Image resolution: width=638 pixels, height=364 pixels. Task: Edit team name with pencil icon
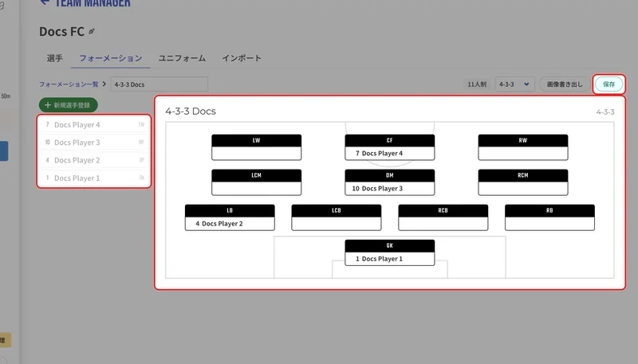point(92,31)
